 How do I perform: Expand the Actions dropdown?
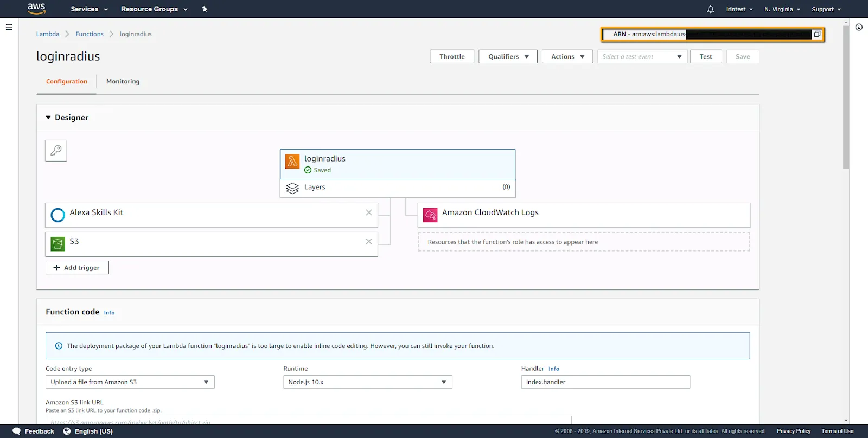coord(567,56)
